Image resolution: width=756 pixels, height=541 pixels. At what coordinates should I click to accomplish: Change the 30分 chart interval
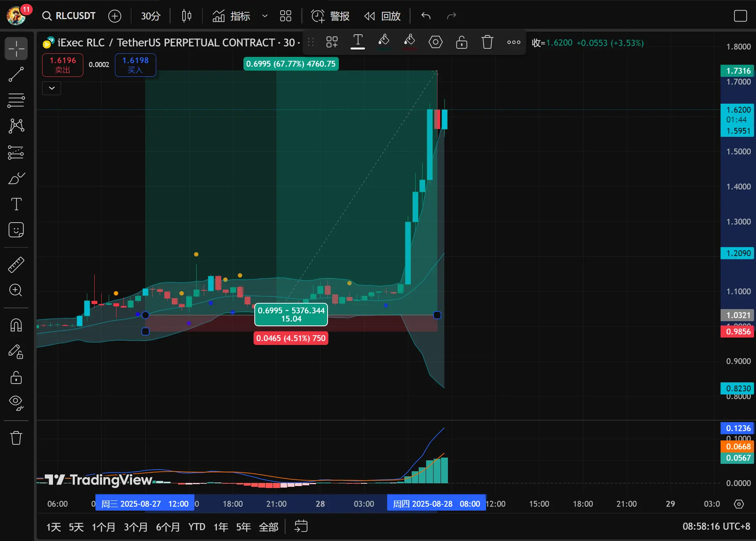click(150, 16)
